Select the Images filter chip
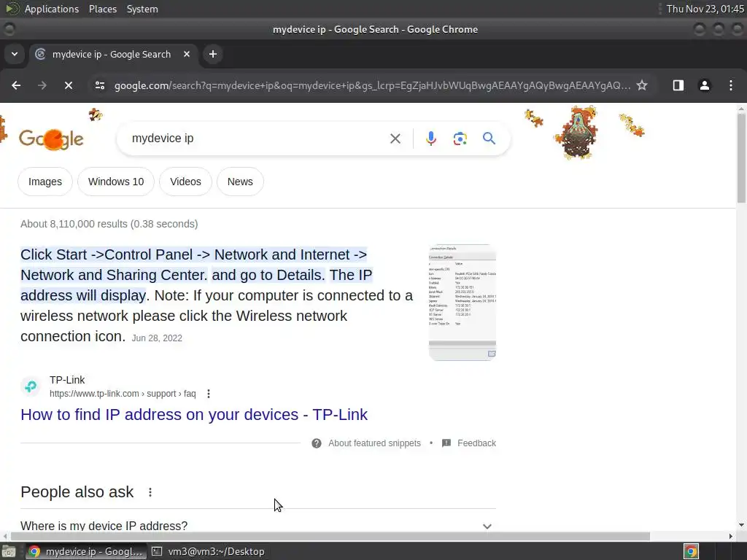This screenshot has width=747, height=560. (44, 182)
